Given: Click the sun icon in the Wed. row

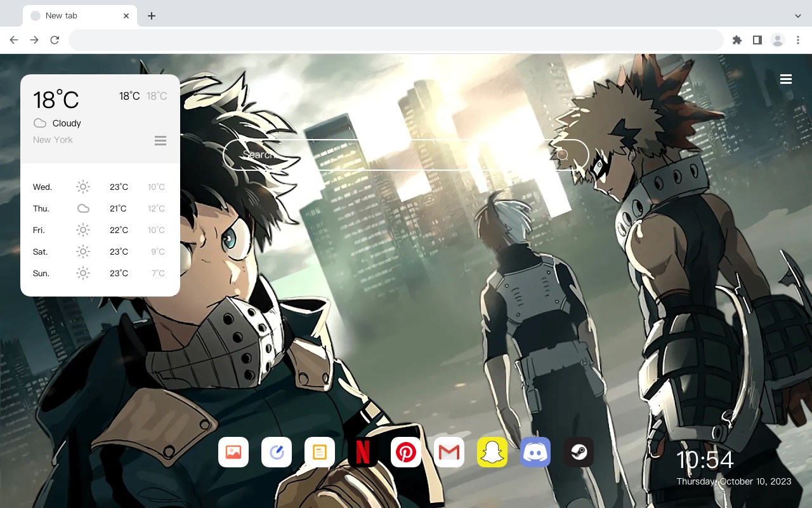Looking at the screenshot, I should (83, 187).
